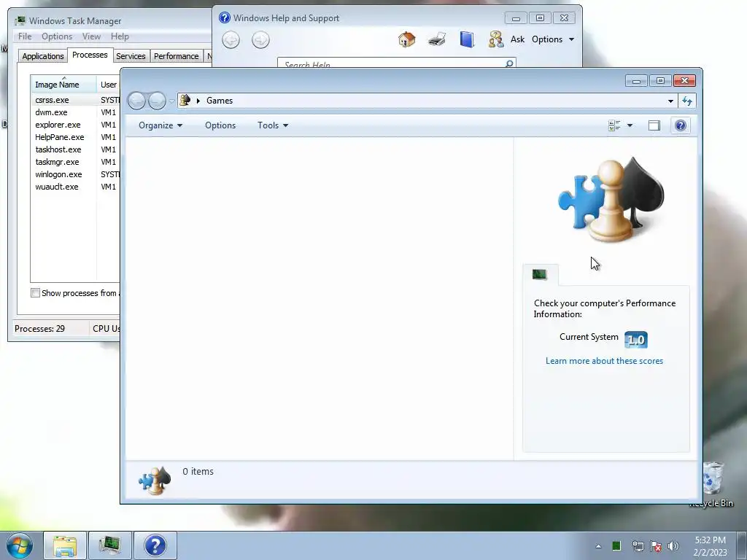
Task: Select dwm.exe process row
Action: click(75, 112)
